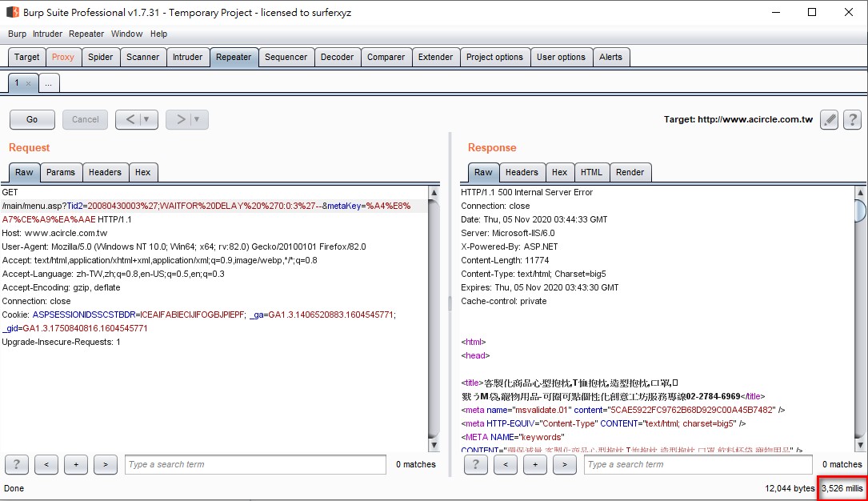Image resolution: width=868 pixels, height=501 pixels.
Task: Click the '12,044 bytes' status text
Action: pyautogui.click(x=790, y=488)
